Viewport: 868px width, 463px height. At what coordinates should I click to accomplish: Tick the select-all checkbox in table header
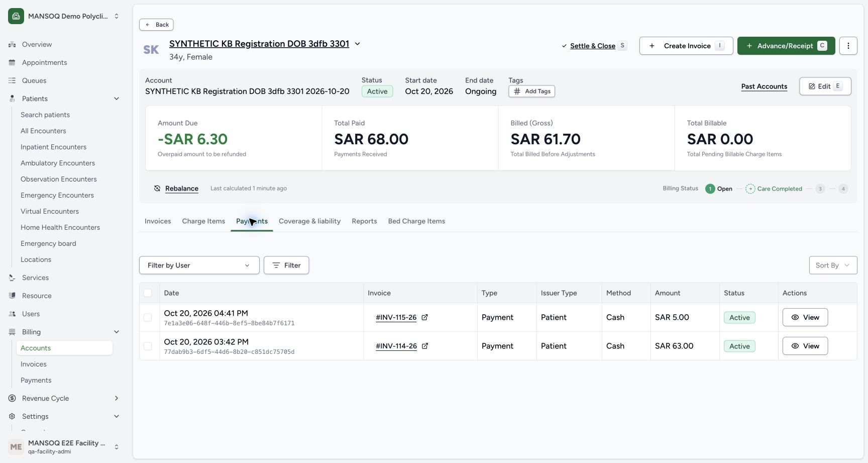point(148,293)
